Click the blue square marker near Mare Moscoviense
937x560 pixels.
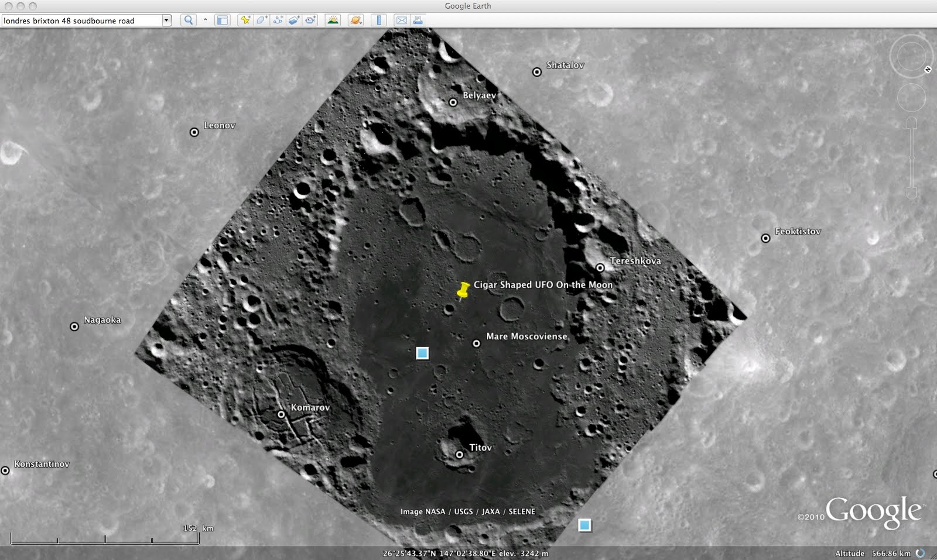pyautogui.click(x=422, y=353)
